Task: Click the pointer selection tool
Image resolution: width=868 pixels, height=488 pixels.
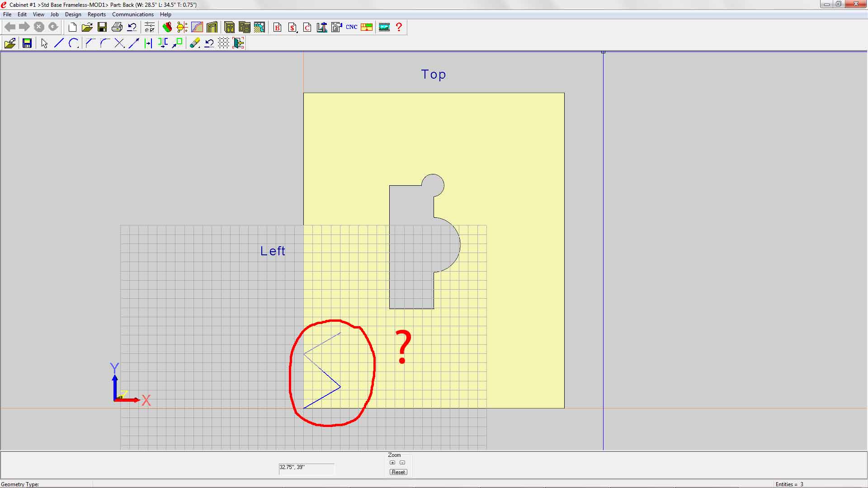Action: pyautogui.click(x=44, y=43)
